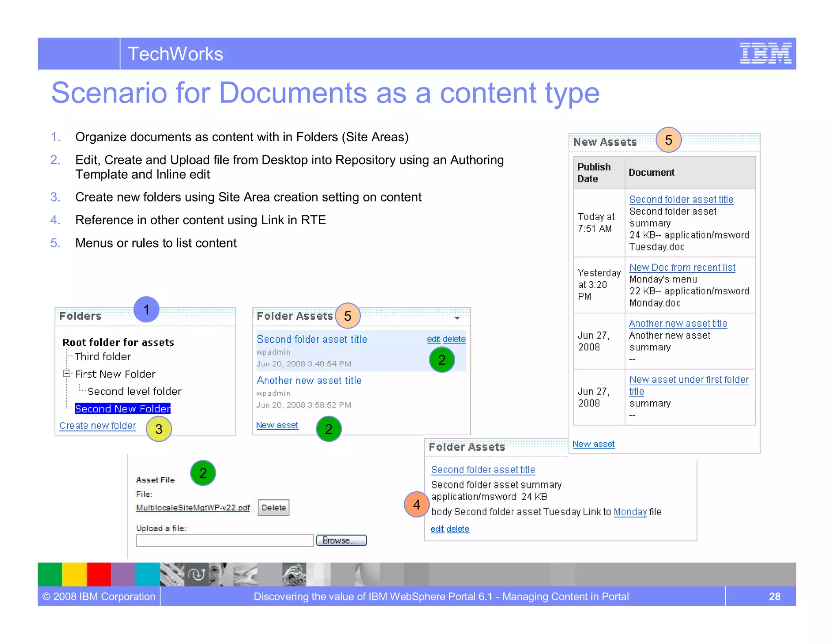Viewport: 834px width, 644px height.
Task: Click the IBM logo in header
Action: [x=765, y=53]
